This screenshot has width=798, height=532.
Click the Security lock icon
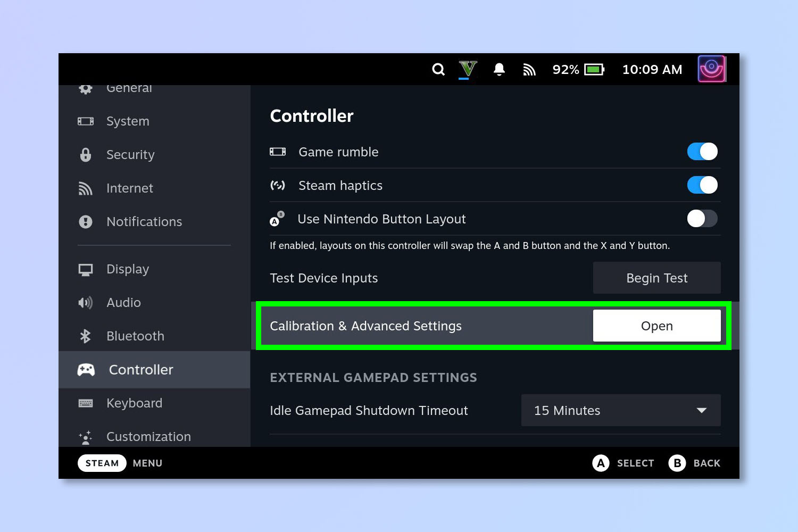pyautogui.click(x=86, y=155)
